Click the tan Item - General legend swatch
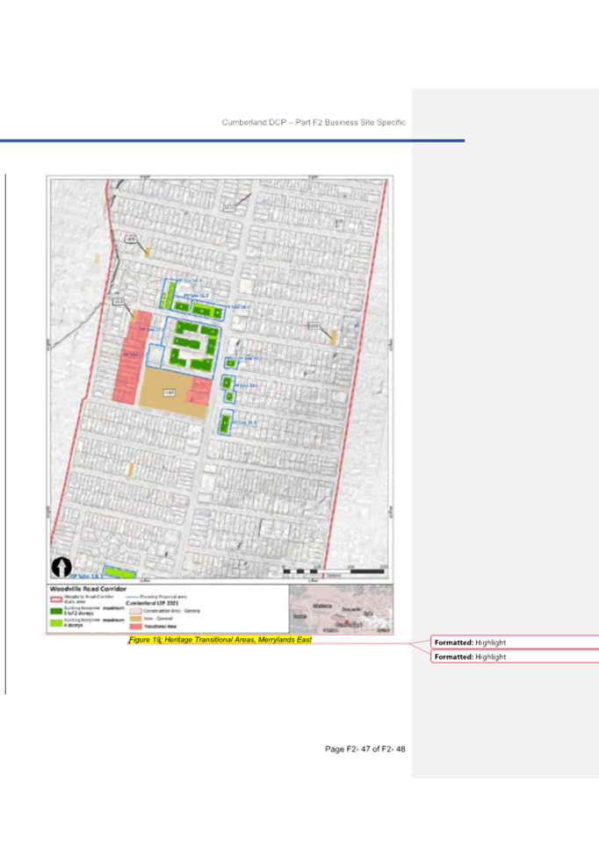Screen dimensions: 599x868 coord(135,619)
